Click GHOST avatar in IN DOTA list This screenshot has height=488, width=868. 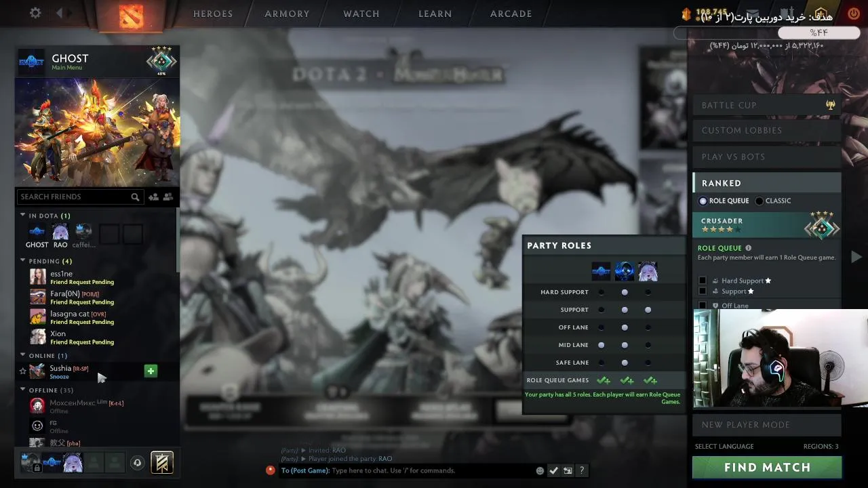coord(37,232)
